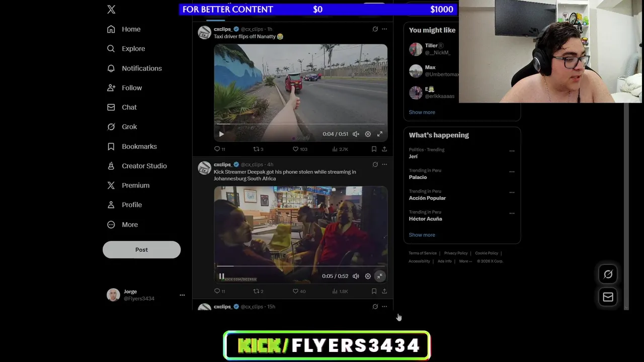Screen dimensions: 644x362
Task: Open more options for Acción Popular trend
Action: coord(512,192)
